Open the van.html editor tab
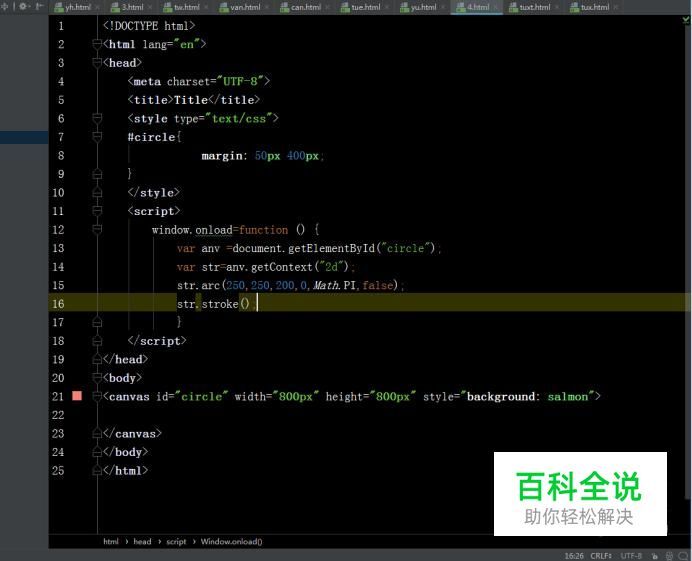The height and width of the screenshot is (561, 692). [245, 7]
